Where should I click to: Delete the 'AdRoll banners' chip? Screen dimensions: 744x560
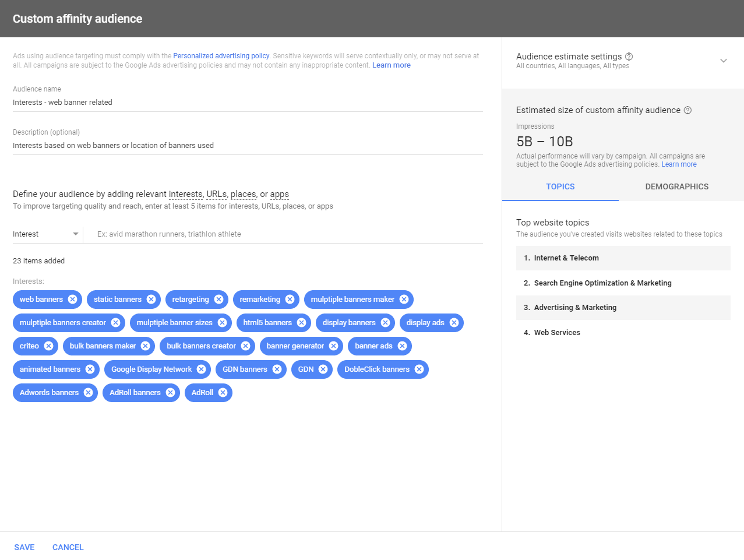170,393
